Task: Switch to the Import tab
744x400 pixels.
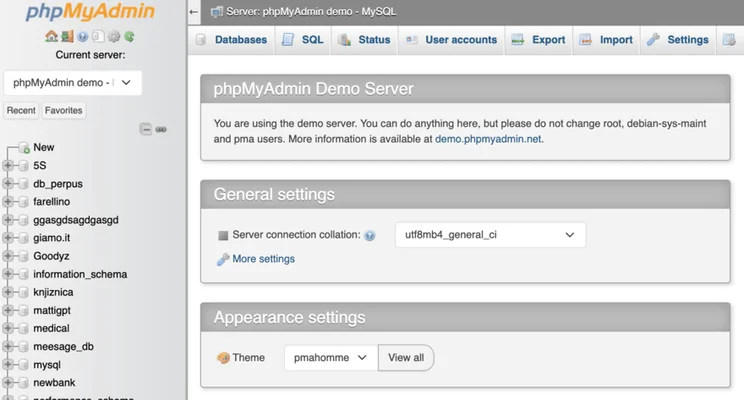Action: click(606, 40)
